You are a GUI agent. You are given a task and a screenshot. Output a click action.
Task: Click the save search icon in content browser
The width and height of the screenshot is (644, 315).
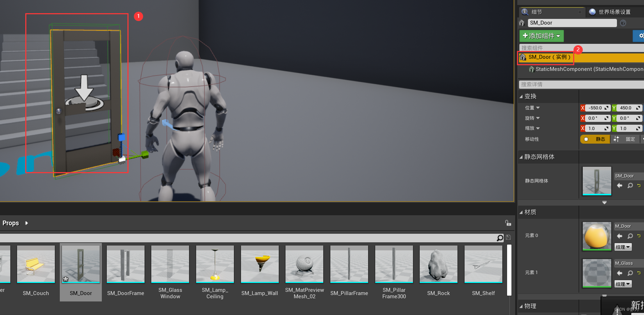point(508,238)
